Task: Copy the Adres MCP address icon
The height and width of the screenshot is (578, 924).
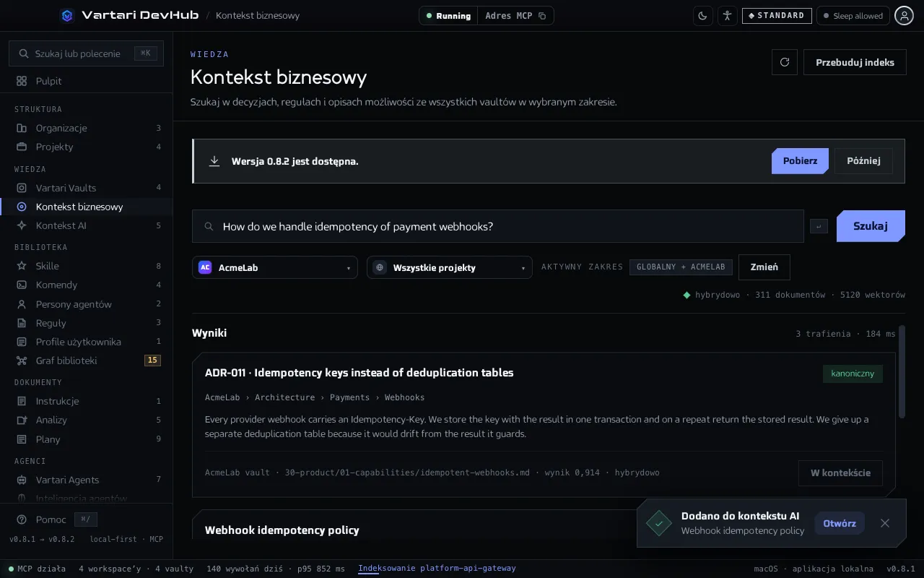Action: [542, 16]
